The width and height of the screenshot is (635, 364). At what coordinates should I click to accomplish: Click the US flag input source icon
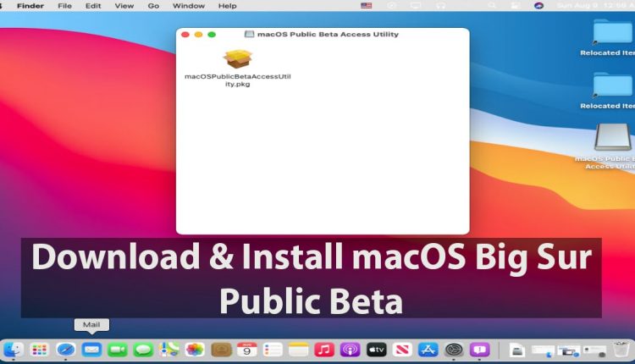point(366,6)
